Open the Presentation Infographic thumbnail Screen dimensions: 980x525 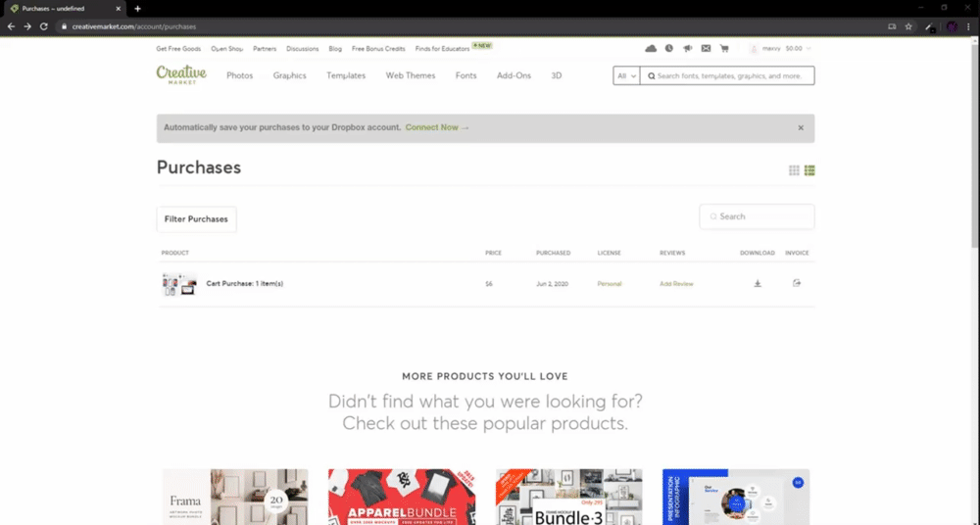click(736, 498)
